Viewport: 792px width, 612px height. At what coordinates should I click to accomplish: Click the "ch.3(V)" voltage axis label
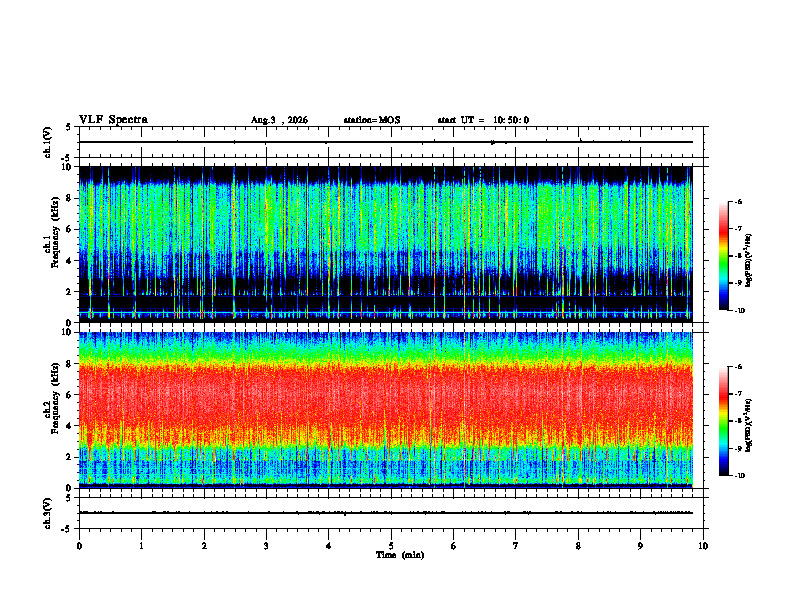(x=48, y=513)
